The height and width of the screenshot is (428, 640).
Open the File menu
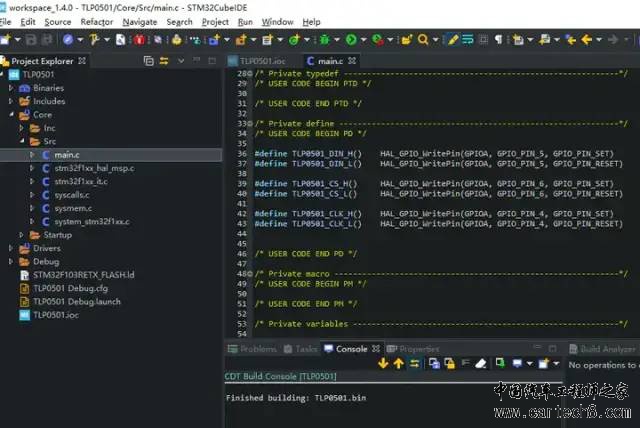pyautogui.click(x=5, y=22)
